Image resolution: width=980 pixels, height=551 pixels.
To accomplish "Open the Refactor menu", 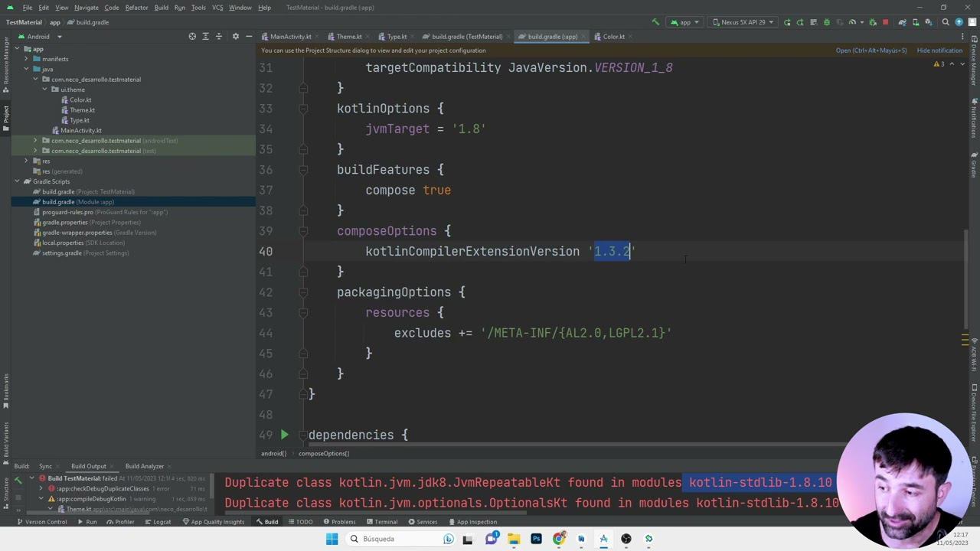I will coord(136,8).
